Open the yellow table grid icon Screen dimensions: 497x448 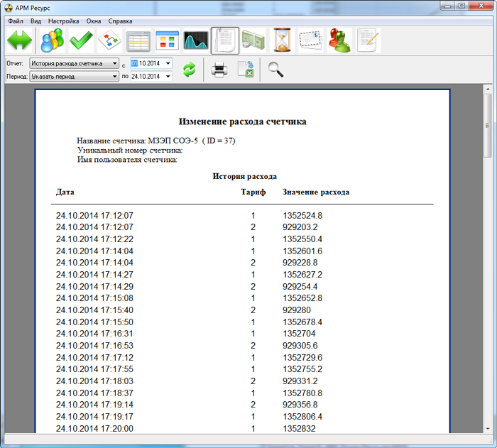(x=138, y=41)
